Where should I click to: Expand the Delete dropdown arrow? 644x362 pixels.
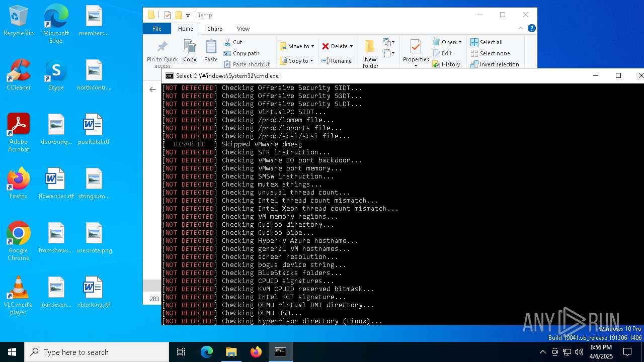pos(351,46)
